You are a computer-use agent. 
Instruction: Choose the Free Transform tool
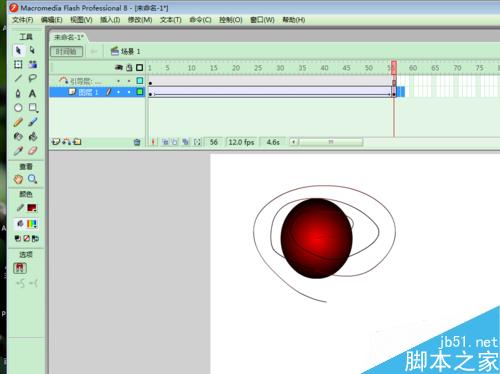click(18, 64)
